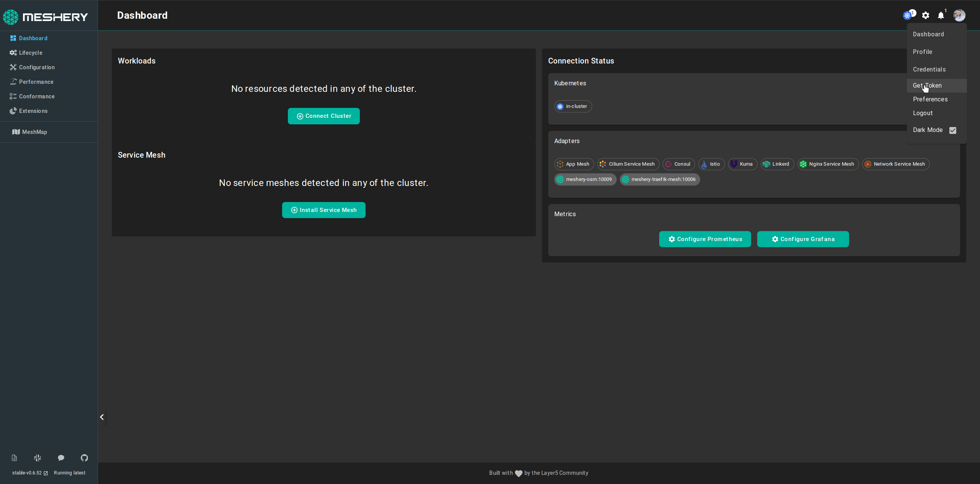This screenshot has height=484, width=980.
Task: Disable Dark Mode in the user menu
Action: (953, 130)
